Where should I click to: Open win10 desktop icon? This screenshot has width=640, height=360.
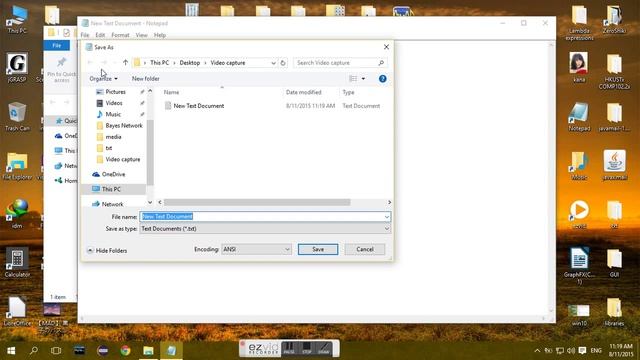pyautogui.click(x=579, y=315)
